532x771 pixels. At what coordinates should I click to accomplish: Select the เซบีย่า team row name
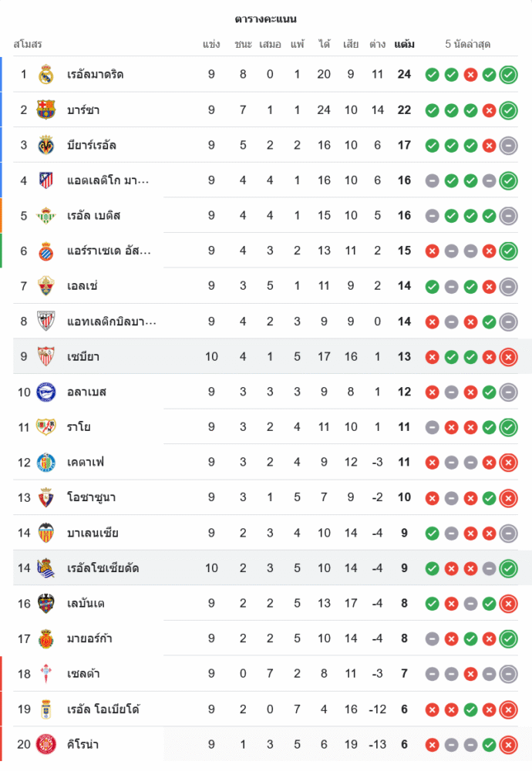pos(83,357)
